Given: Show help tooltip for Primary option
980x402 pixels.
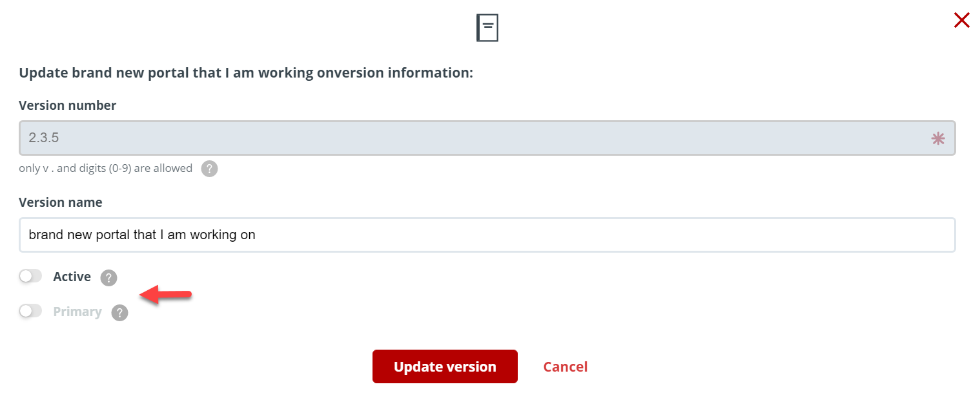Looking at the screenshot, I should coord(119,313).
